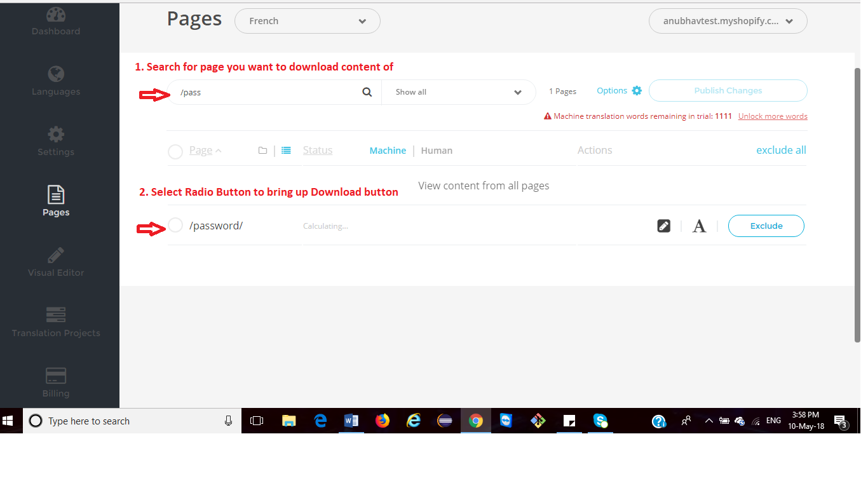Image resolution: width=868 pixels, height=488 pixels.
Task: Click the font 'A' icon for /password/
Action: pos(699,226)
